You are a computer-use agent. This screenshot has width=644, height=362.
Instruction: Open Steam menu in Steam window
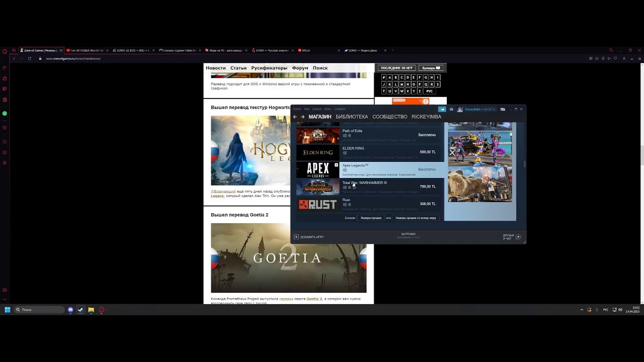click(297, 109)
